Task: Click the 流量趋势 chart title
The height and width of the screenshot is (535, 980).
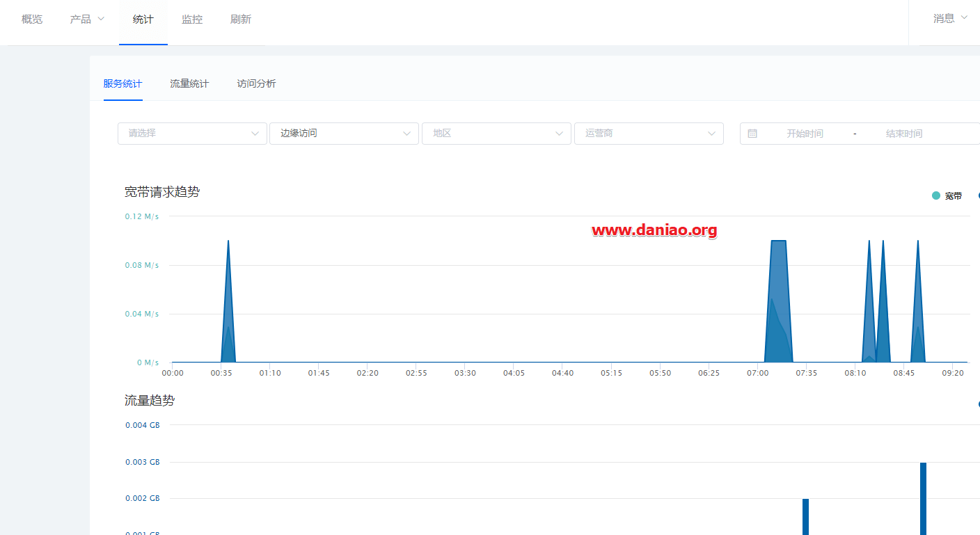Action: pos(150,401)
